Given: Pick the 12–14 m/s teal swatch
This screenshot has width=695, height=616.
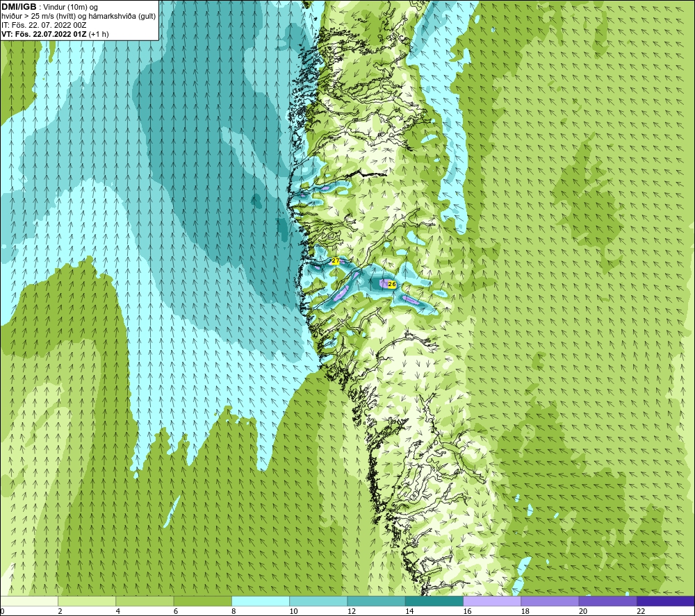Looking at the screenshot, I should [x=376, y=601].
